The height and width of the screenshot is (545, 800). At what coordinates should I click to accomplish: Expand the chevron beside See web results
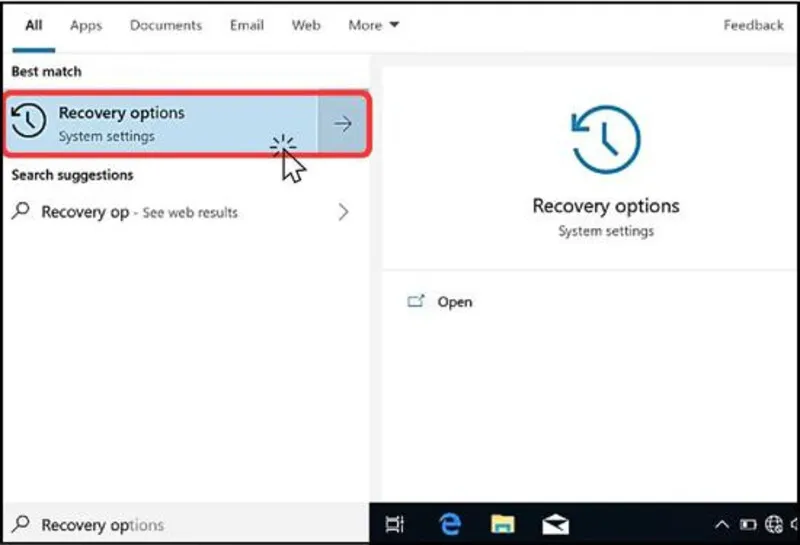343,212
